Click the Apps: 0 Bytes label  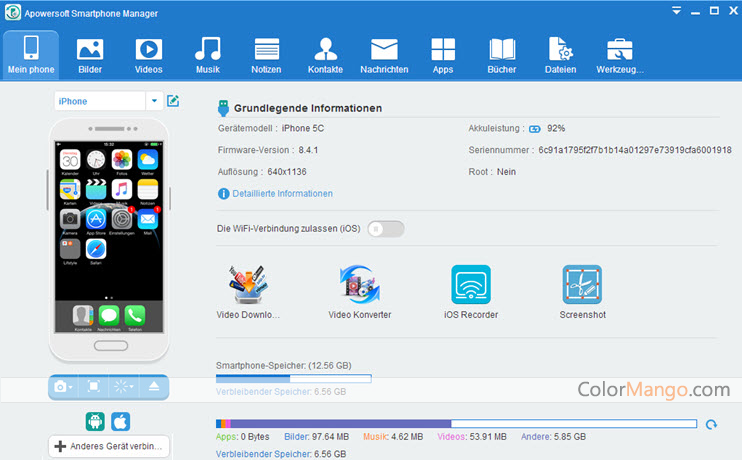pyautogui.click(x=243, y=437)
